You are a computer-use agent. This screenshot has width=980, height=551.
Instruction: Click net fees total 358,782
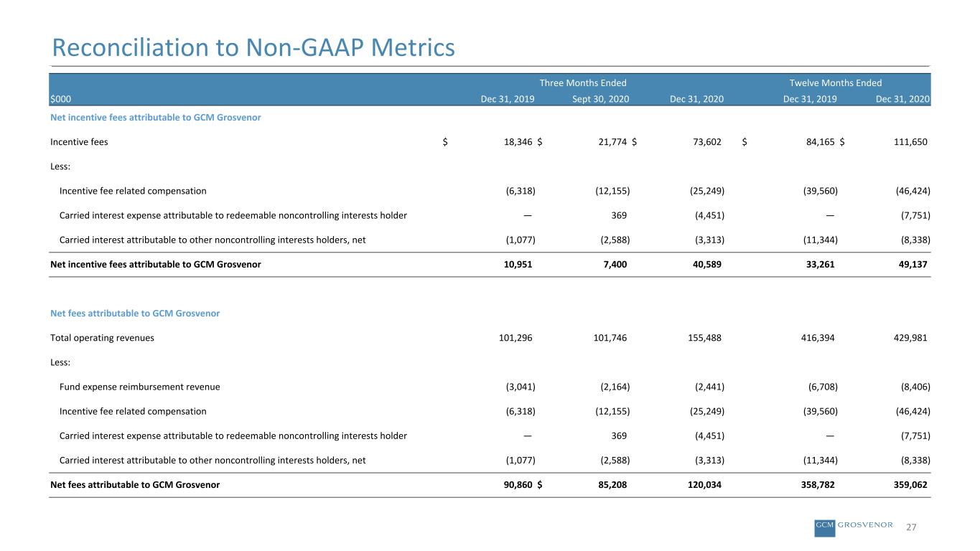[819, 484]
